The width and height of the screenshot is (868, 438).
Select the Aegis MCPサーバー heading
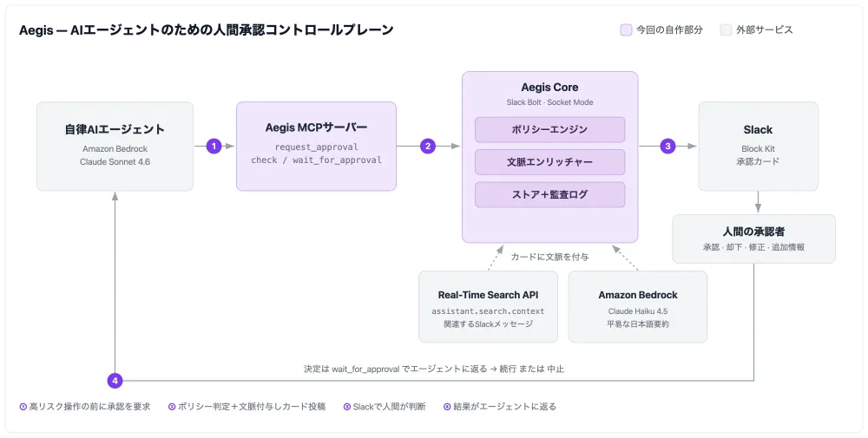click(x=316, y=127)
